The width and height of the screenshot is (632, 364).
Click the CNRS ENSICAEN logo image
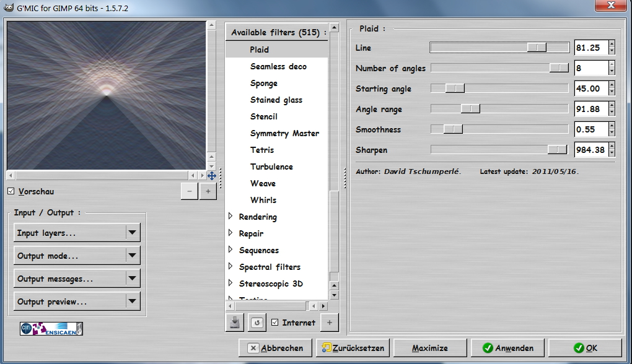pyautogui.click(x=51, y=328)
